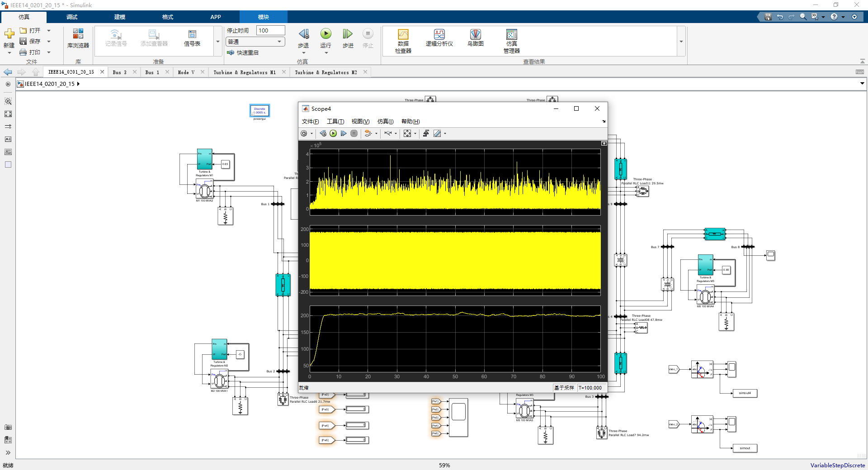Switch to the Format (格式) ribbon tab
Screen dimensions: 868x470
click(x=168, y=17)
